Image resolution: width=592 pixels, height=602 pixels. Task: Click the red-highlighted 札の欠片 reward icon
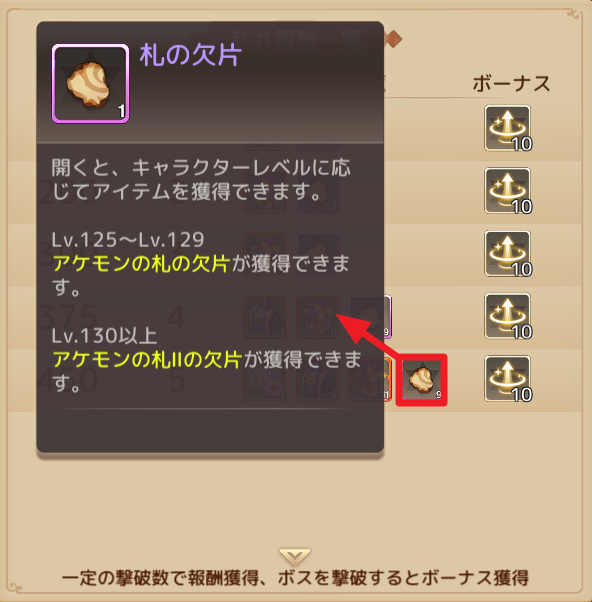pos(421,380)
